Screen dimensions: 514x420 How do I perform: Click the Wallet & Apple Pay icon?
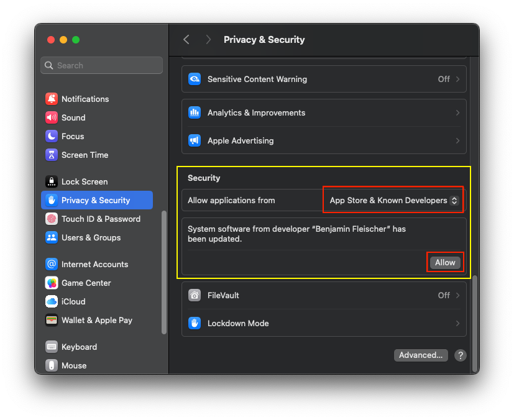click(52, 320)
